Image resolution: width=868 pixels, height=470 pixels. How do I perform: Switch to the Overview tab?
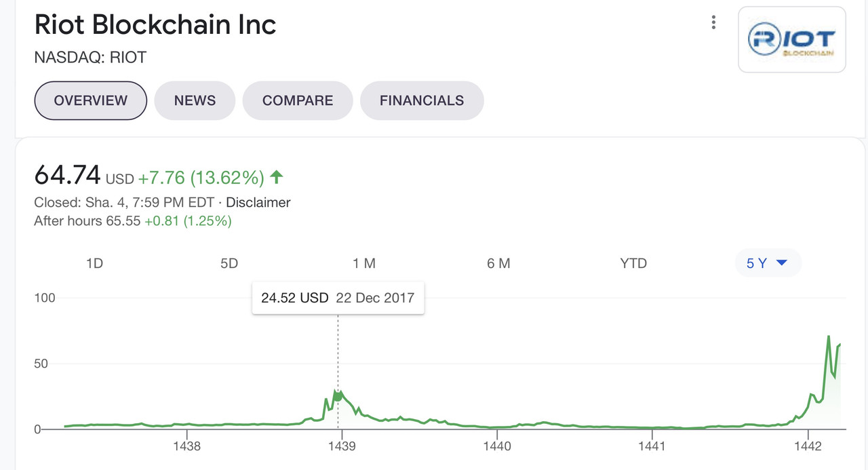pyautogui.click(x=91, y=100)
